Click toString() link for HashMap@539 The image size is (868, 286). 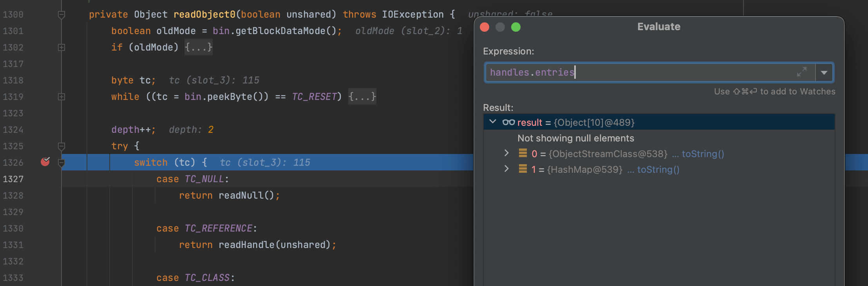coord(658,170)
